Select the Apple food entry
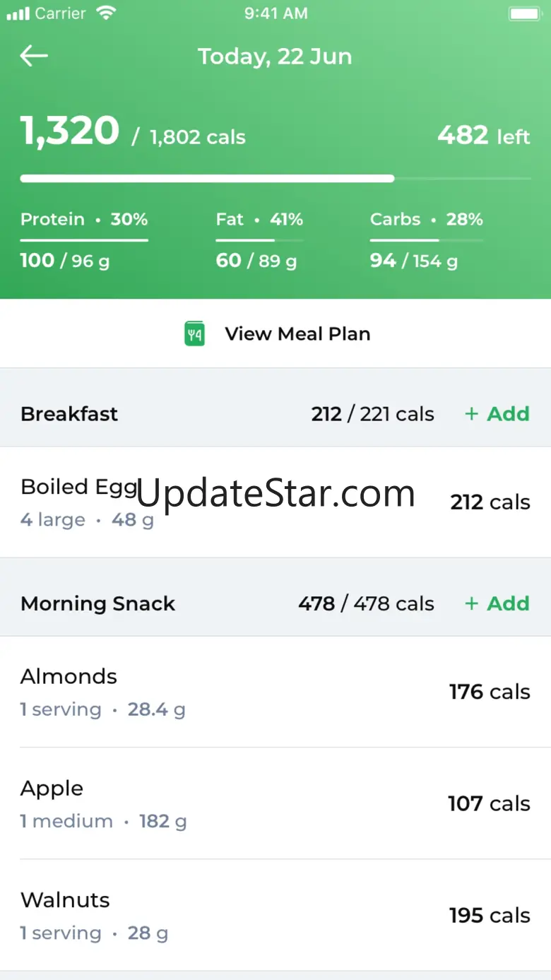 pos(275,803)
